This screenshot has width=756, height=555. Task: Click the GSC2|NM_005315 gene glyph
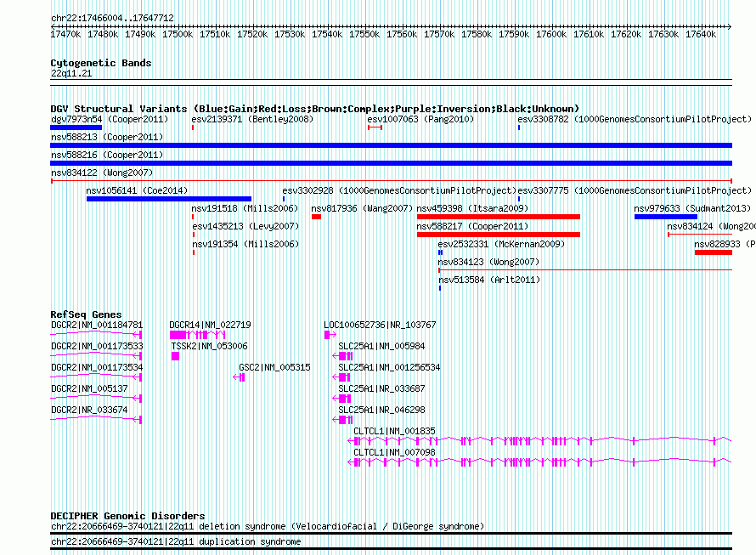(x=240, y=377)
